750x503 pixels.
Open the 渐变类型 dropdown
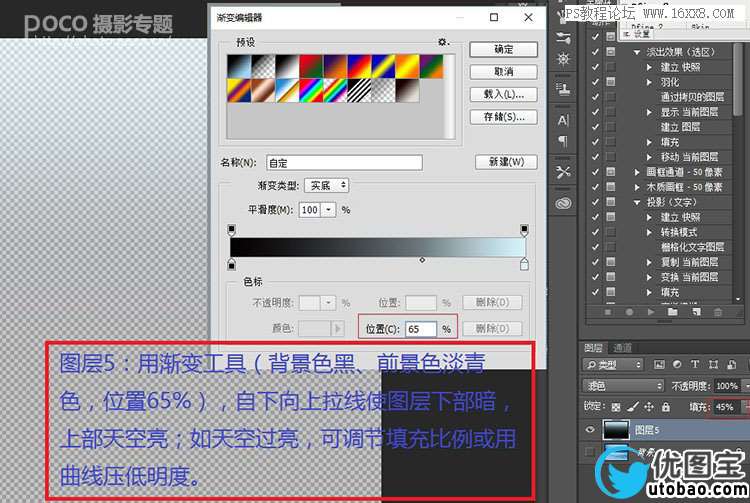(x=328, y=185)
